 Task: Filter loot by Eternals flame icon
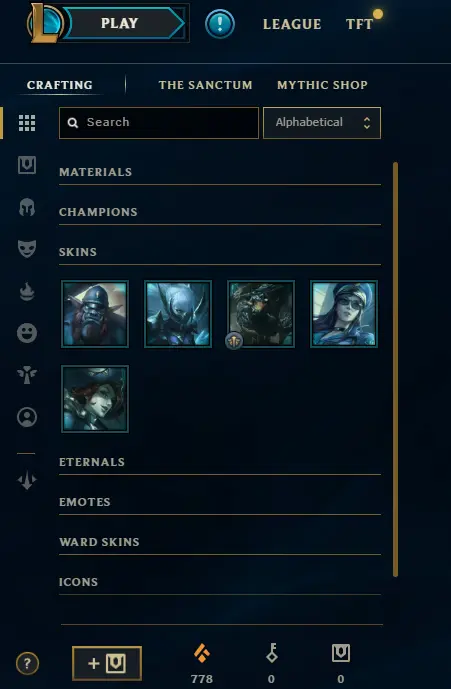click(27, 291)
